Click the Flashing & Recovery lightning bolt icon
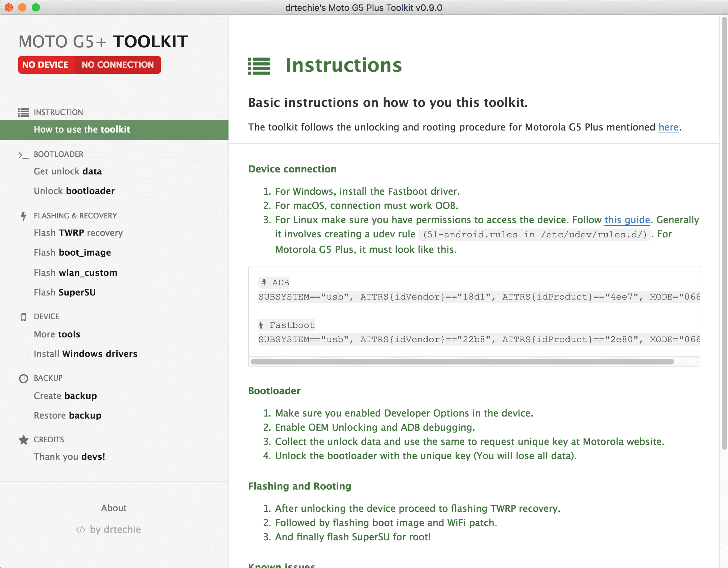The height and width of the screenshot is (568, 728). pos(23,216)
